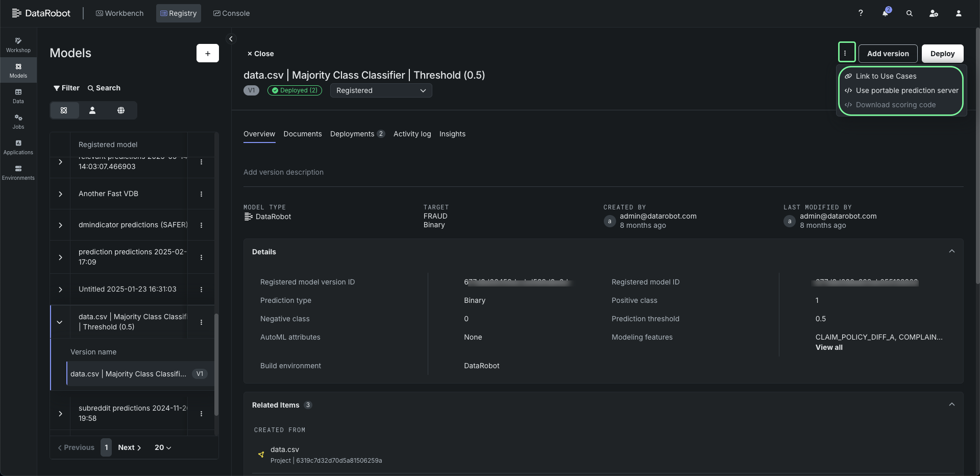Image resolution: width=980 pixels, height=476 pixels.
Task: Open the help question mark icon
Action: [861, 13]
